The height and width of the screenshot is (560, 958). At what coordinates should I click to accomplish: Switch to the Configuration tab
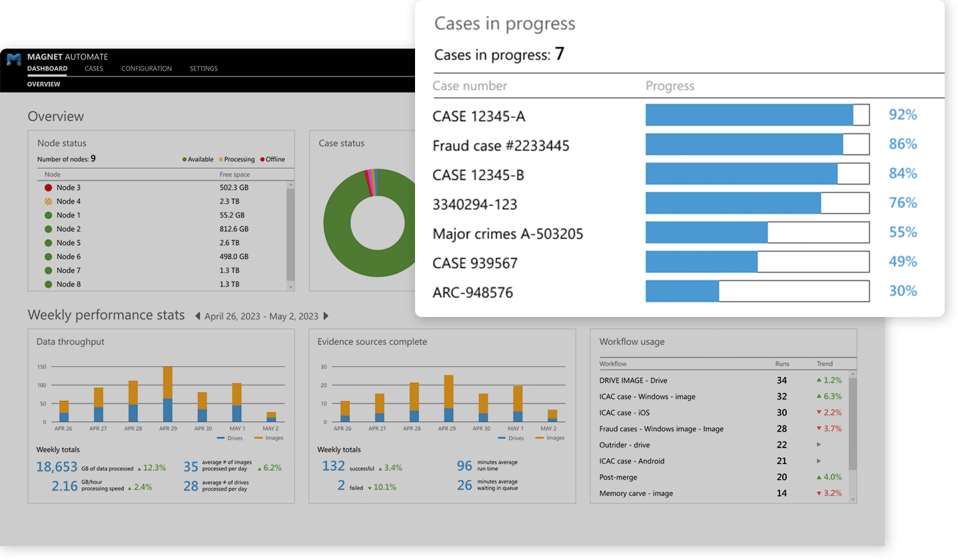147,69
